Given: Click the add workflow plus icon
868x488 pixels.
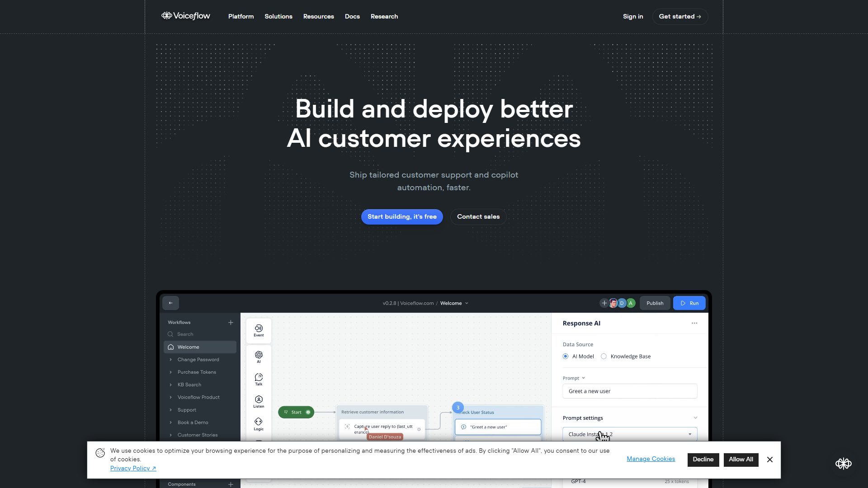Looking at the screenshot, I should tap(231, 322).
